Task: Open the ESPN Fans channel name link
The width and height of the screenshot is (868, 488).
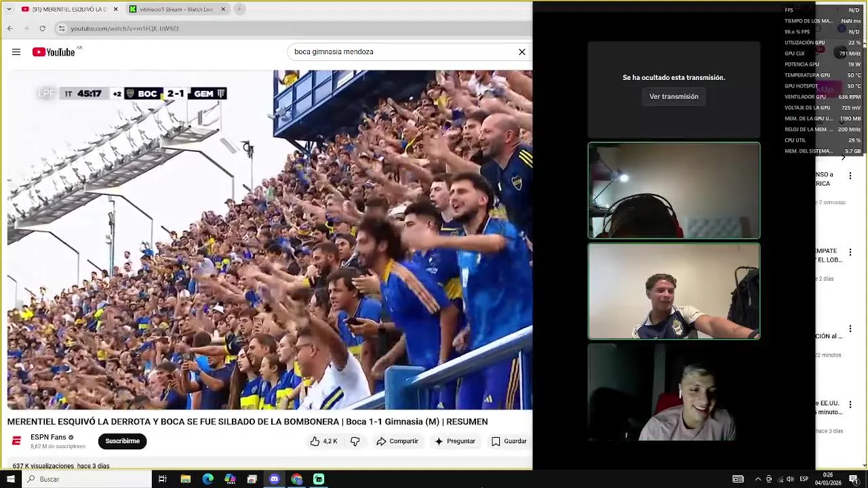Action: (x=48, y=437)
